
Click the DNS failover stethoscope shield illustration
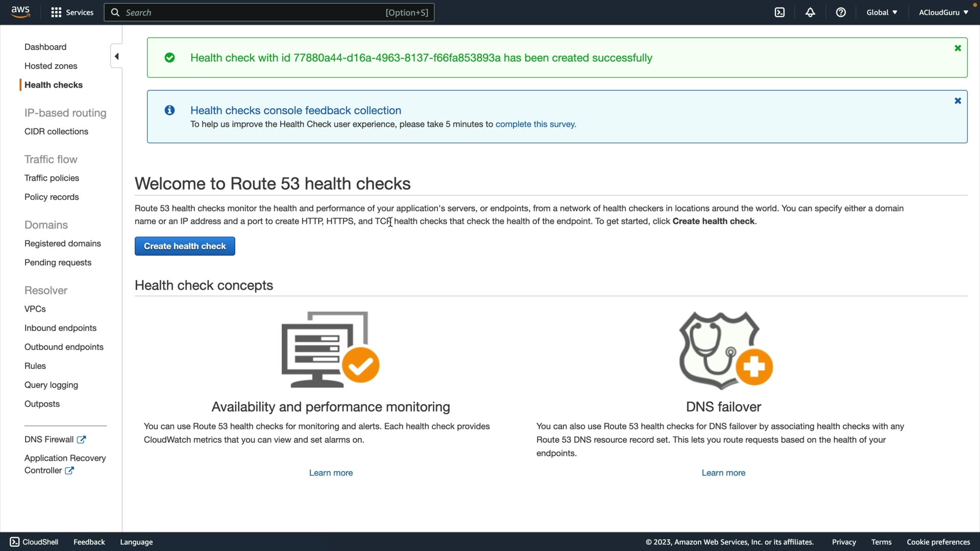(x=725, y=350)
